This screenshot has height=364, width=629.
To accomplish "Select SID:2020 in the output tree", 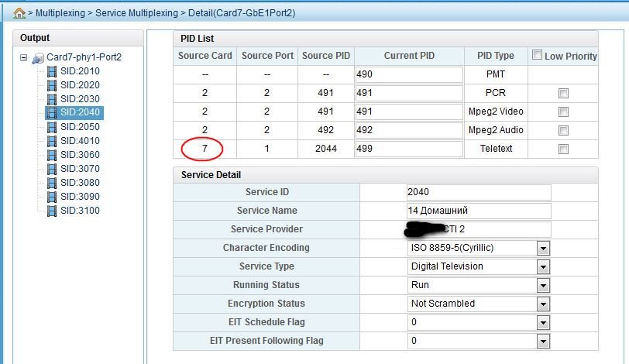I will tap(80, 85).
